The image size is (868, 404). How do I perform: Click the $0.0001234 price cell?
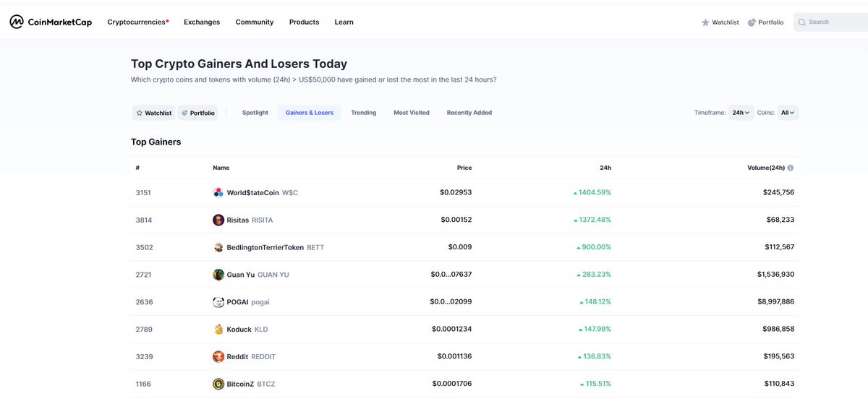pyautogui.click(x=452, y=329)
